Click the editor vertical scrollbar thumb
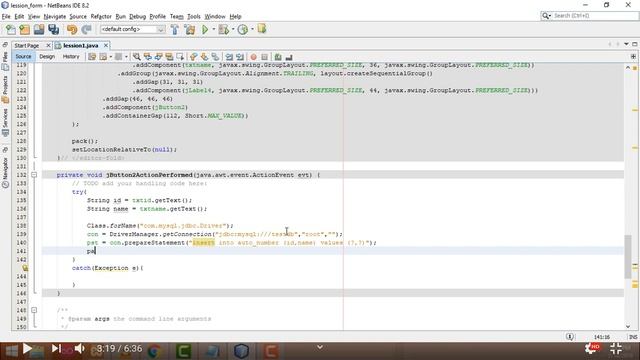Viewport: 640px width, 360px height. [628, 257]
